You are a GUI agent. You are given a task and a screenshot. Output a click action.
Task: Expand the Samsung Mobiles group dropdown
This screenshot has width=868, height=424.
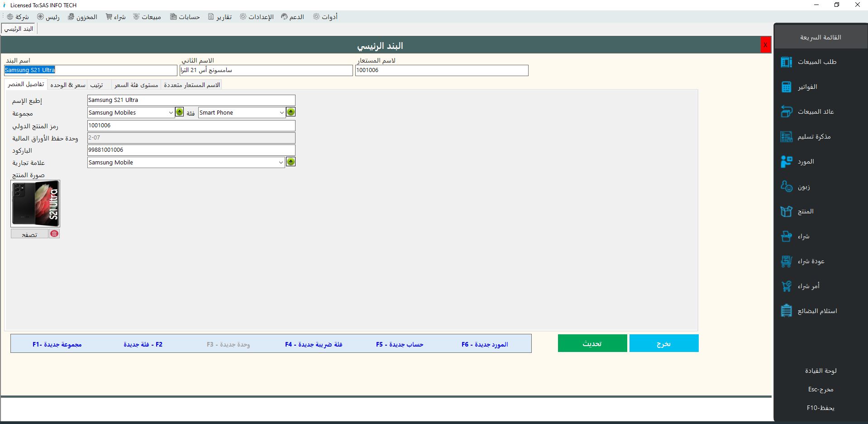pos(171,113)
